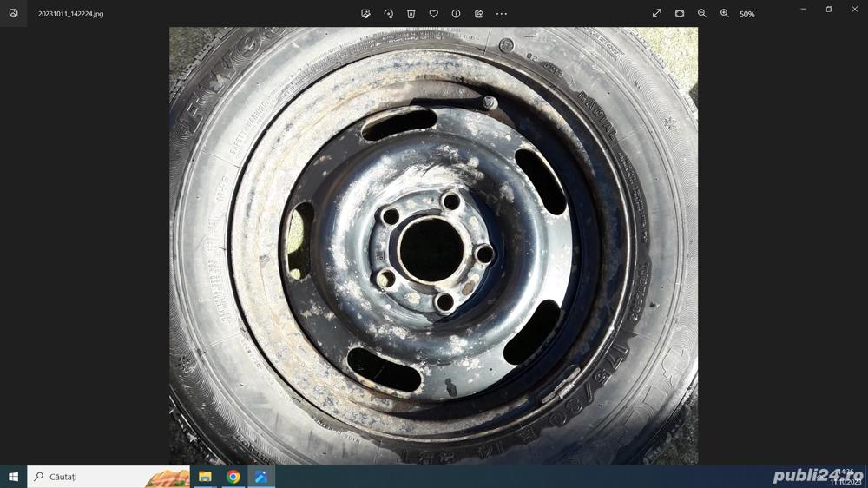Zoom out with the minus magnifier

[x=701, y=14]
